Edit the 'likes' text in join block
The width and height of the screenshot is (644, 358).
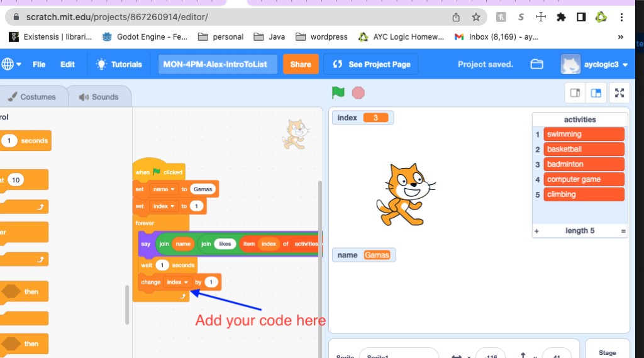tap(225, 243)
